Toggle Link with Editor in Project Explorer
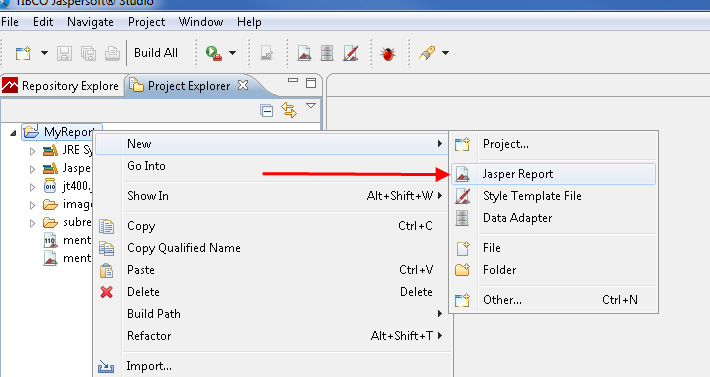 coord(289,110)
